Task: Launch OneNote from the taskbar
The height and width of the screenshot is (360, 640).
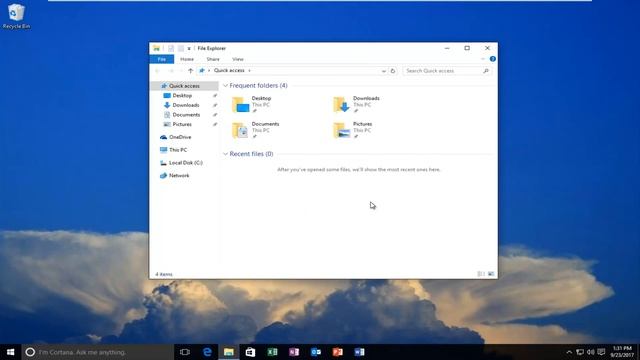Action: click(294, 352)
